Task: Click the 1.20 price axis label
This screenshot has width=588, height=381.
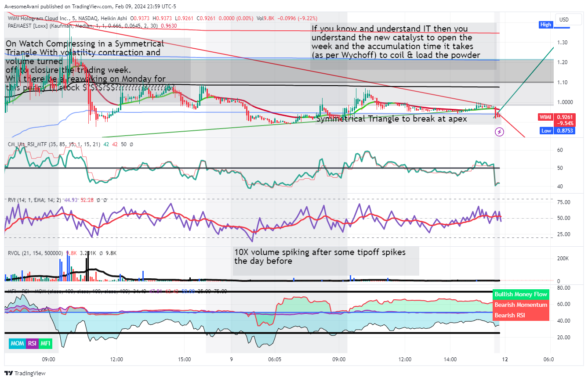Action: point(563,62)
